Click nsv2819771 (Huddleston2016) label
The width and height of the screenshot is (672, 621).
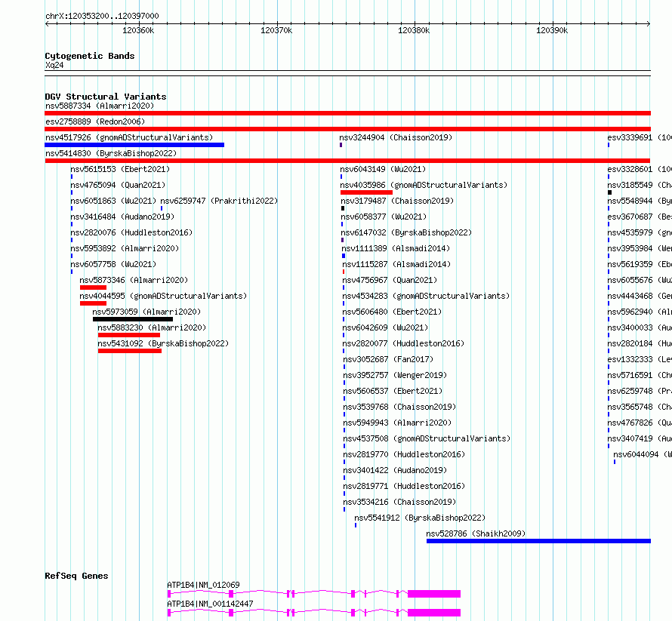click(x=405, y=486)
